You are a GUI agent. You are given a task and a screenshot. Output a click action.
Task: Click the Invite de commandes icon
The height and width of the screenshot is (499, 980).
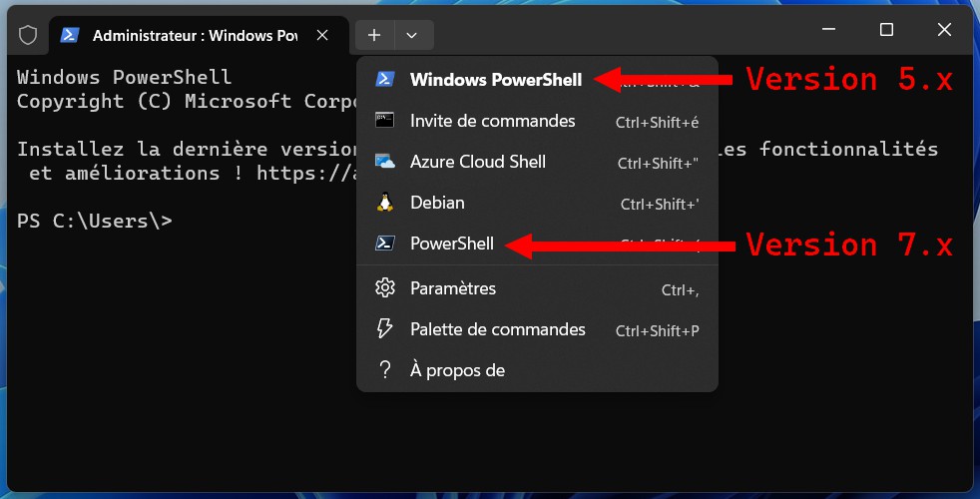[384, 121]
